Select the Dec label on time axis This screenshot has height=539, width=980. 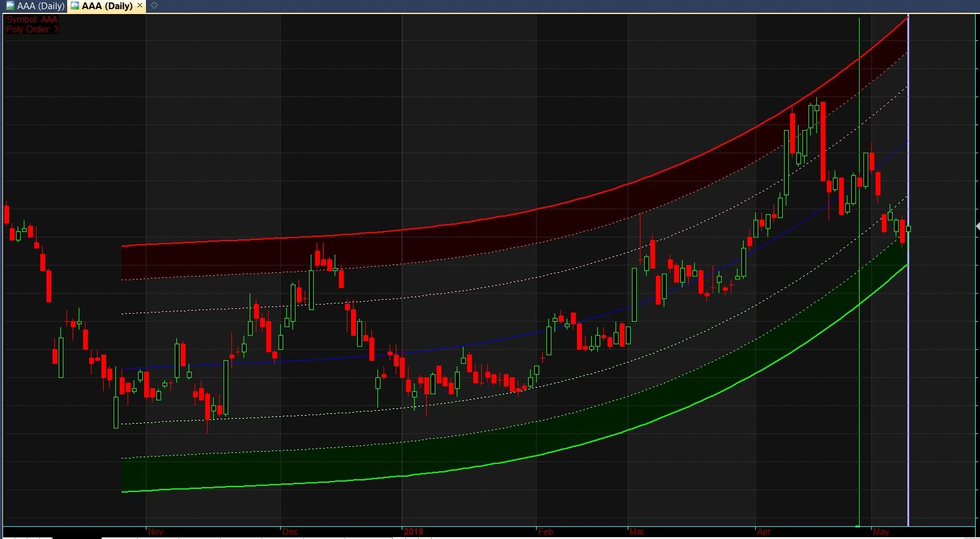point(290,532)
